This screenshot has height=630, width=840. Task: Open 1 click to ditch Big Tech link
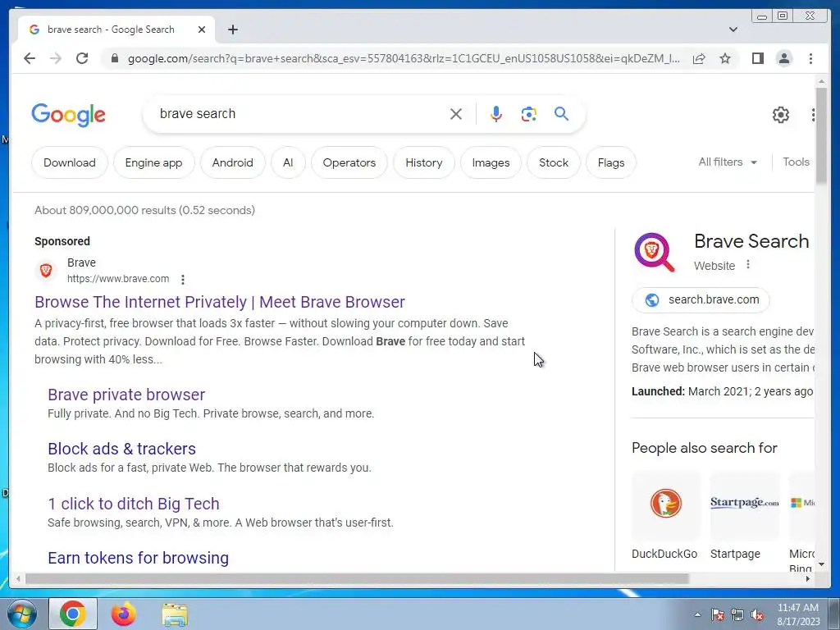point(134,504)
